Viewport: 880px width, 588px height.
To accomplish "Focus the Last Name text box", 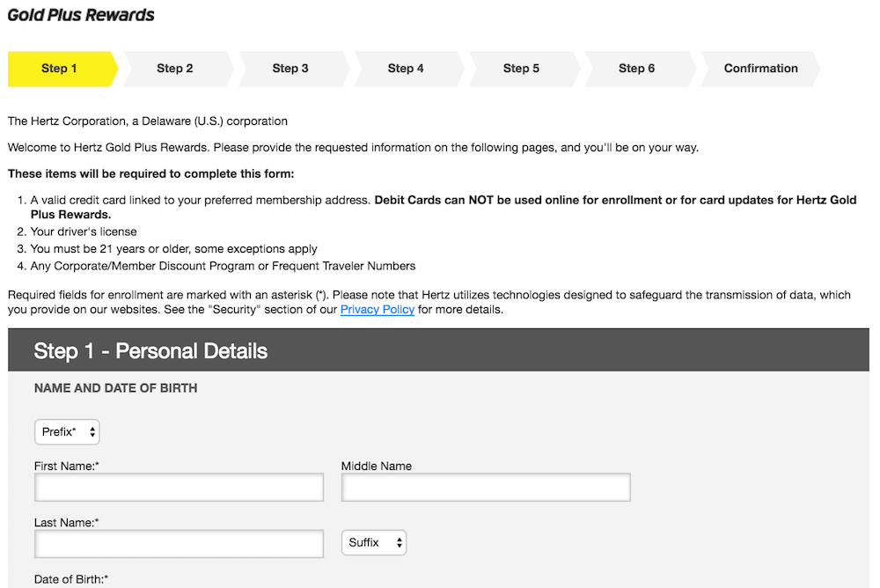I will 179,544.
